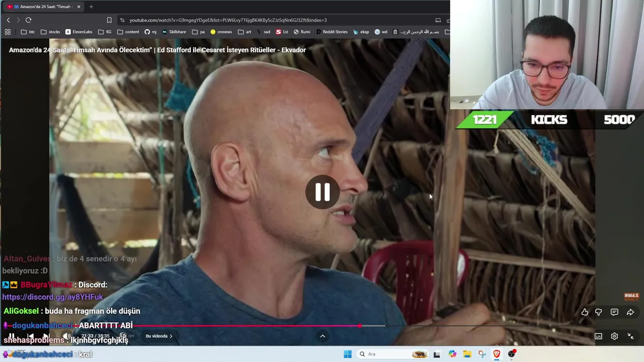Viewport: 644px width, 362px height.
Task: Toggle the autoplay OFF switch
Action: (127, 336)
